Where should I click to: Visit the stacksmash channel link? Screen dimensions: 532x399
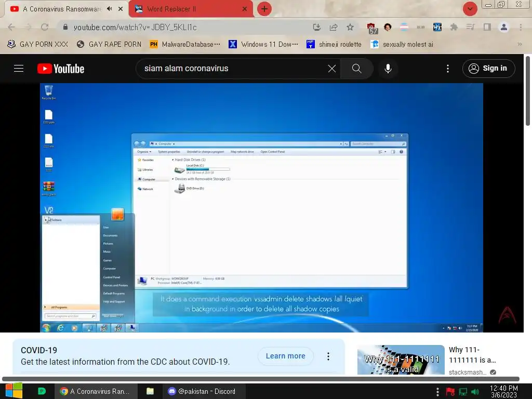[x=468, y=372]
